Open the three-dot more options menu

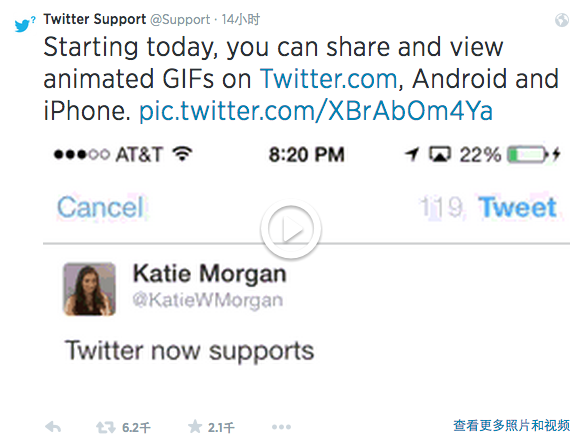tap(281, 427)
